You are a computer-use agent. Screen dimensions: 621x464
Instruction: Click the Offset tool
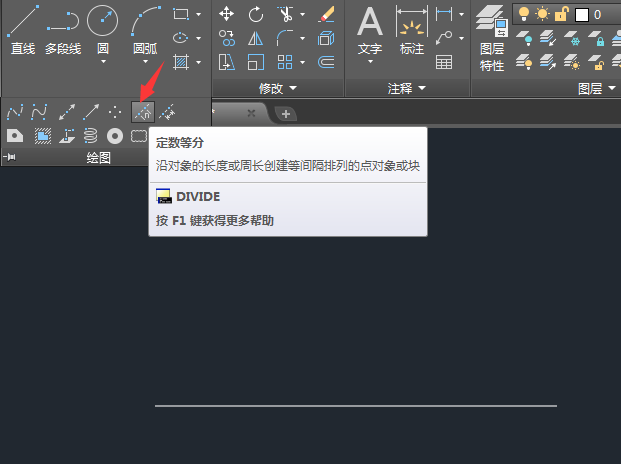pos(326,62)
